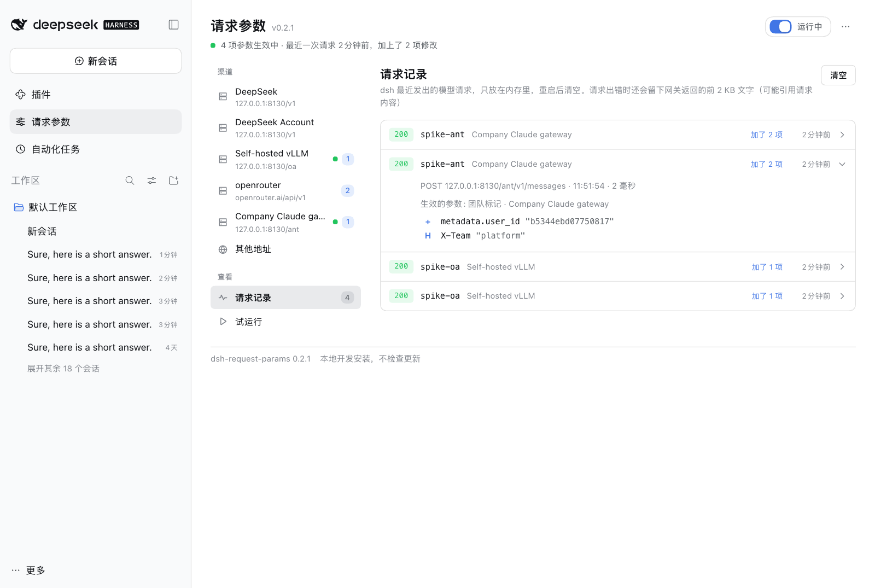Select 请求参数 in the sidebar
Image resolution: width=875 pixels, height=588 pixels.
(x=96, y=122)
